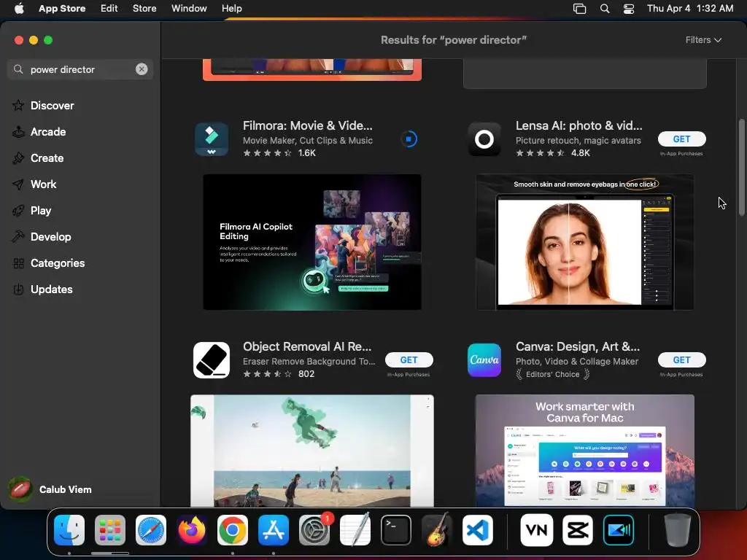
Task: Click the Filmora star rating 1.6K
Action: 279,153
